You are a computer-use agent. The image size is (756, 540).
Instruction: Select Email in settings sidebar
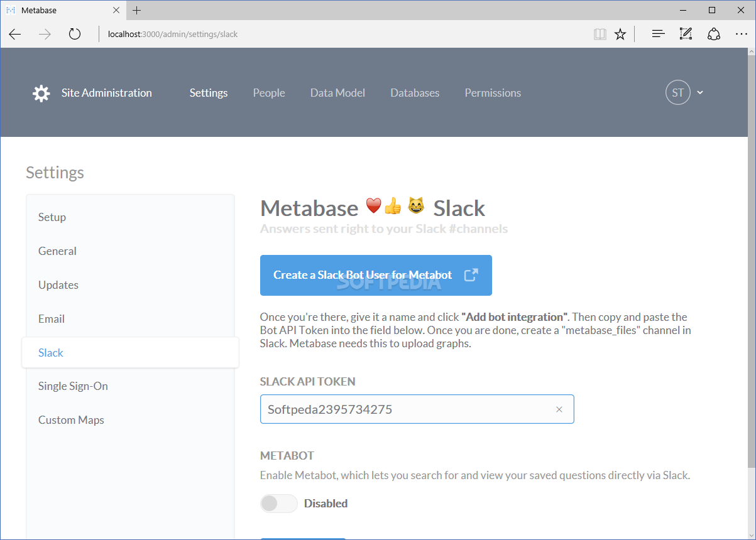(52, 319)
